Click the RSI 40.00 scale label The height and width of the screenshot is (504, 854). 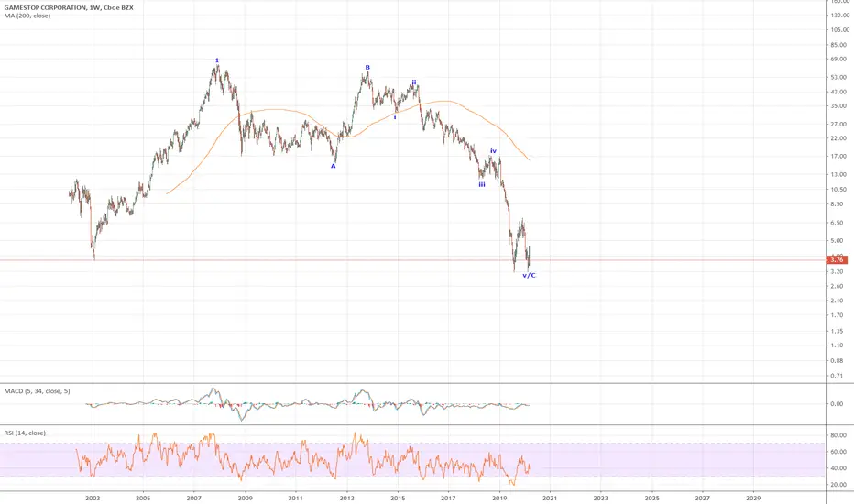point(839,468)
